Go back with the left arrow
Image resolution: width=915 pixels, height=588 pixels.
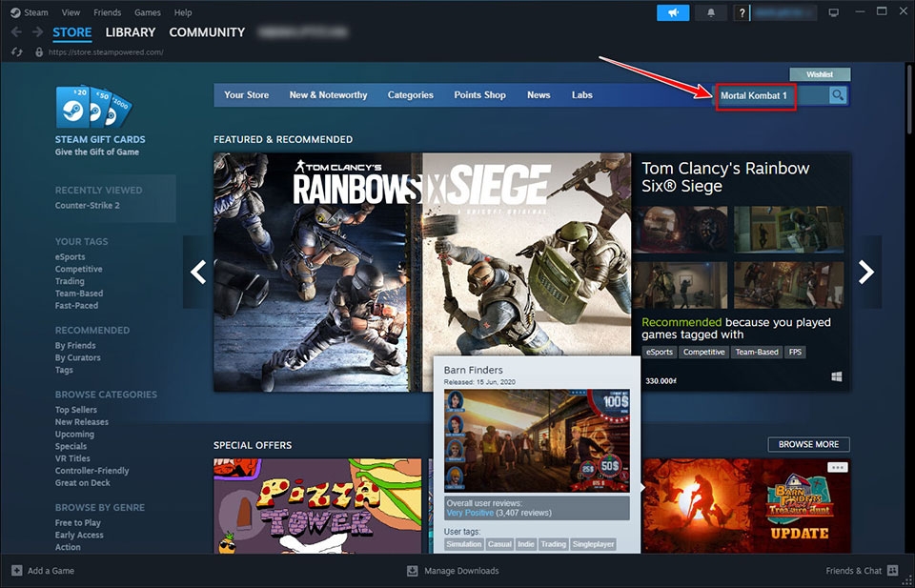[x=16, y=32]
